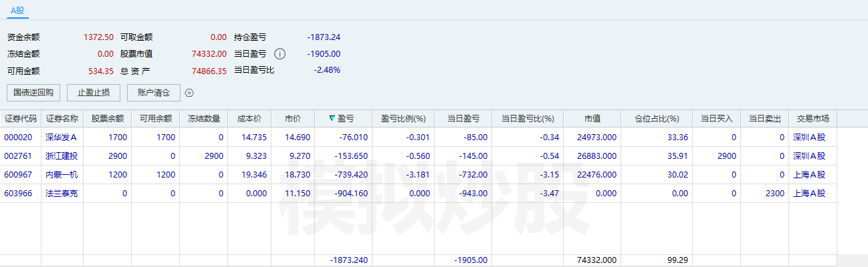Click the 市值 column header
The height and width of the screenshot is (267, 868).
[592, 119]
